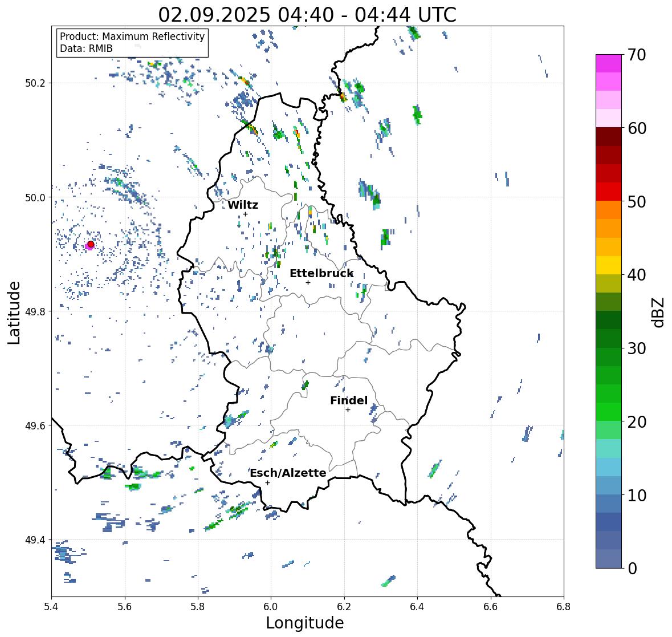Click the Ettelbruck label
The width and height of the screenshot is (672, 637).
point(321,274)
